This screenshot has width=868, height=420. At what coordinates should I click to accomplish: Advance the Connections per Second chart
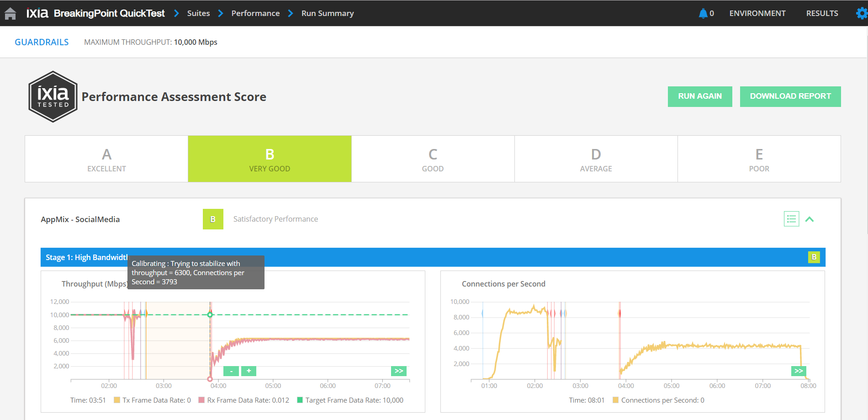point(798,371)
